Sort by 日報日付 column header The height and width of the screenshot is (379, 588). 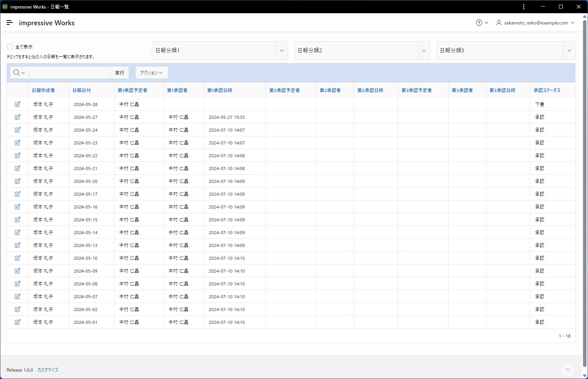[x=82, y=90]
